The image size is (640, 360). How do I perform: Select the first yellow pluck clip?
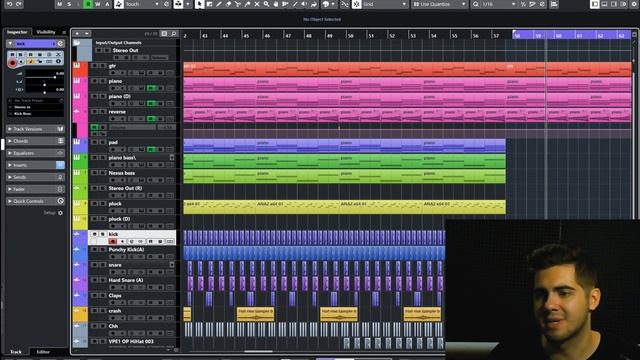[x=220, y=207]
